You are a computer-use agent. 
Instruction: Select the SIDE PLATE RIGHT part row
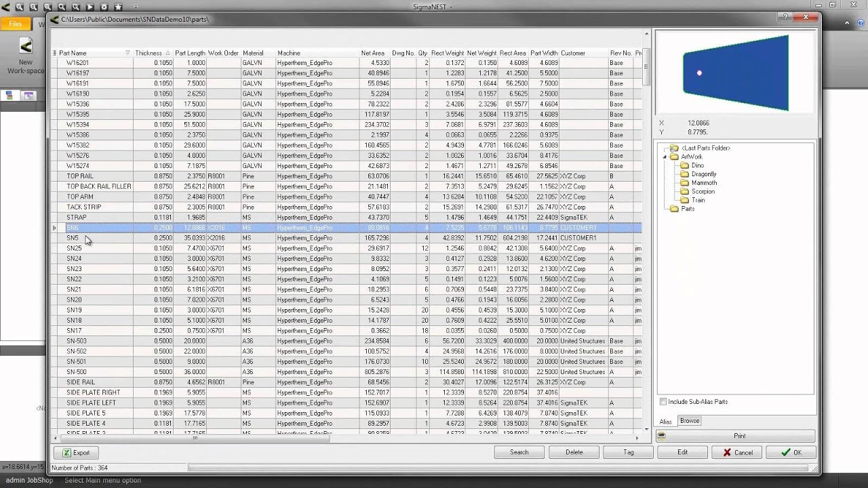(346, 392)
